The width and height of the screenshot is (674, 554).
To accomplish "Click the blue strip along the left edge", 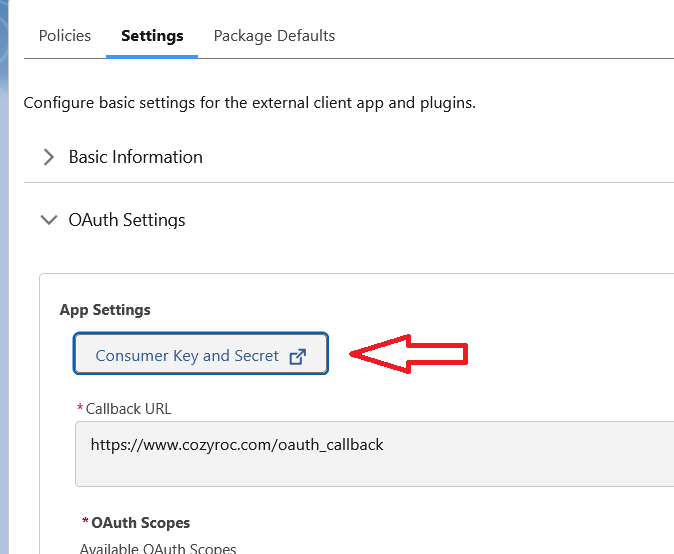I will click(x=5, y=300).
